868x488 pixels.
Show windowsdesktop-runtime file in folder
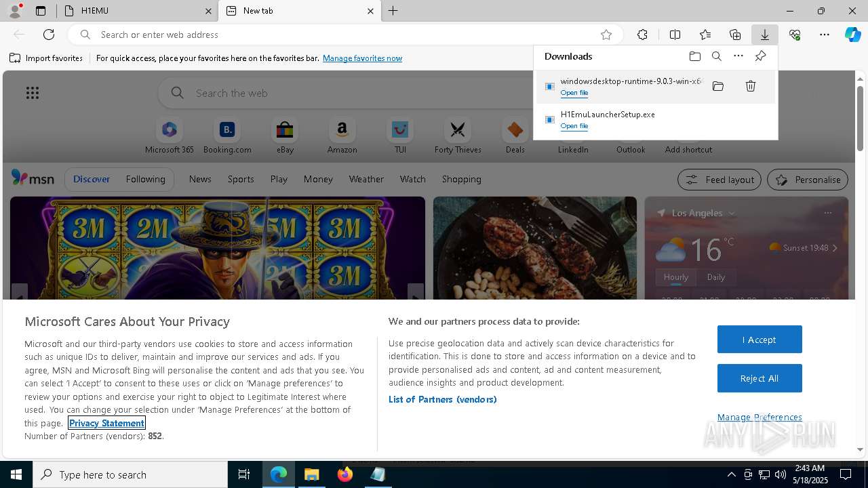click(x=718, y=86)
